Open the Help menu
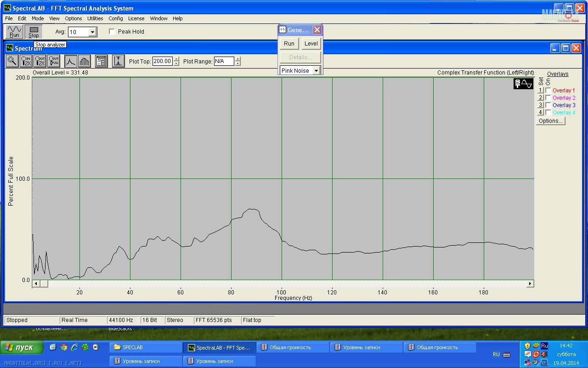Screen dimensions: 588x368 178,18
